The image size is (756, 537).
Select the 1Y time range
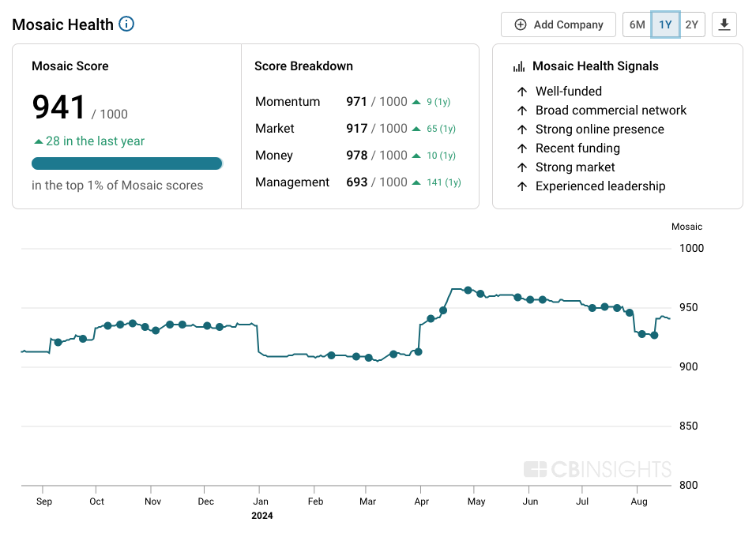(665, 24)
